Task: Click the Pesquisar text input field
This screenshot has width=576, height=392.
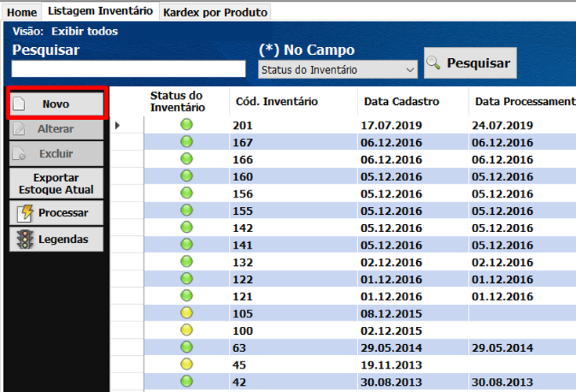Action: 129,69
